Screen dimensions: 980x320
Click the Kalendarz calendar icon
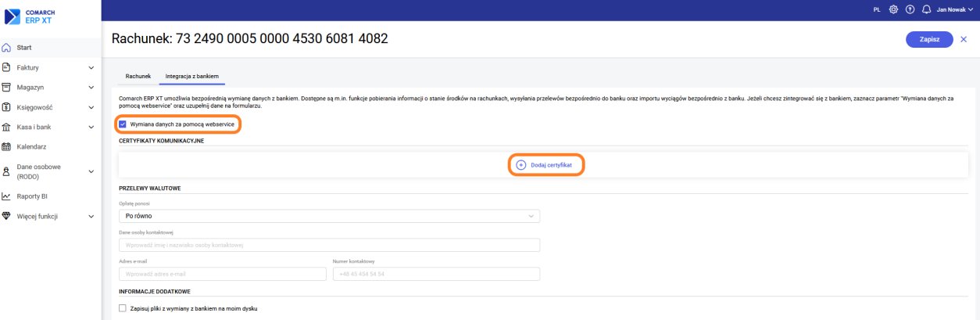click(7, 146)
